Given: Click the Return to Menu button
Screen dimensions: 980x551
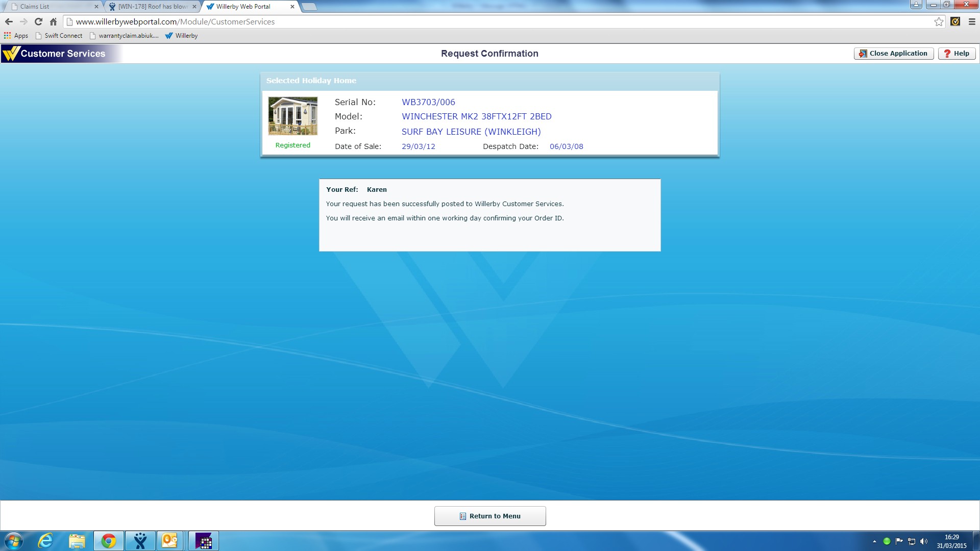Looking at the screenshot, I should click(x=489, y=516).
